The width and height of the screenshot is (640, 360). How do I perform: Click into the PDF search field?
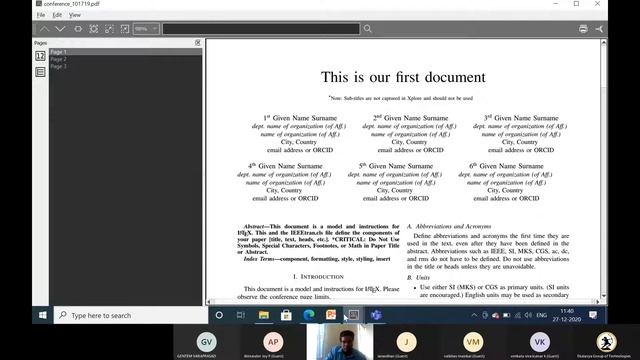click(x=261, y=29)
